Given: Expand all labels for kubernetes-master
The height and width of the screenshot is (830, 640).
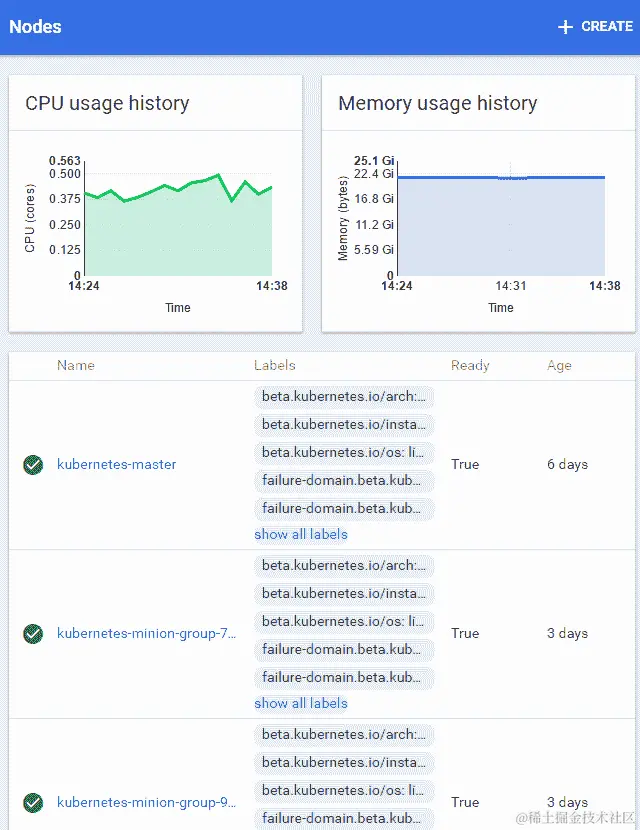Looking at the screenshot, I should (x=301, y=534).
